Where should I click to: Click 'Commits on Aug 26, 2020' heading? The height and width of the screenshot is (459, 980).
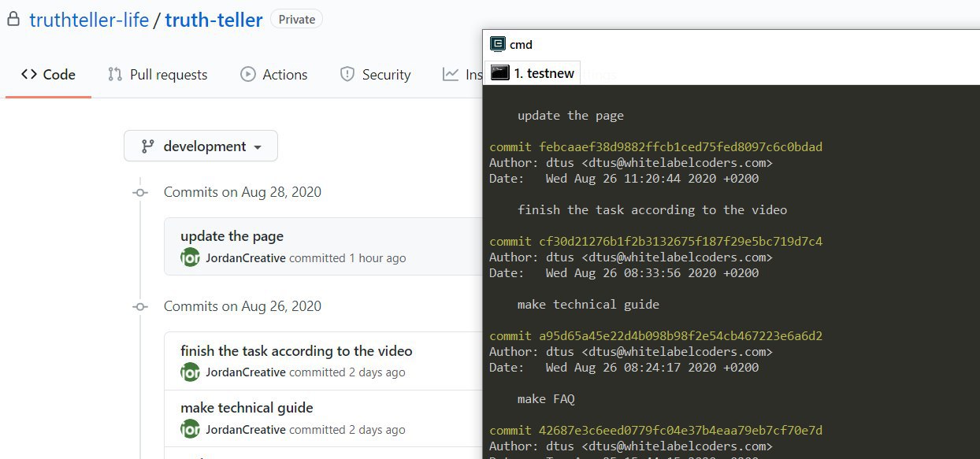coord(243,306)
